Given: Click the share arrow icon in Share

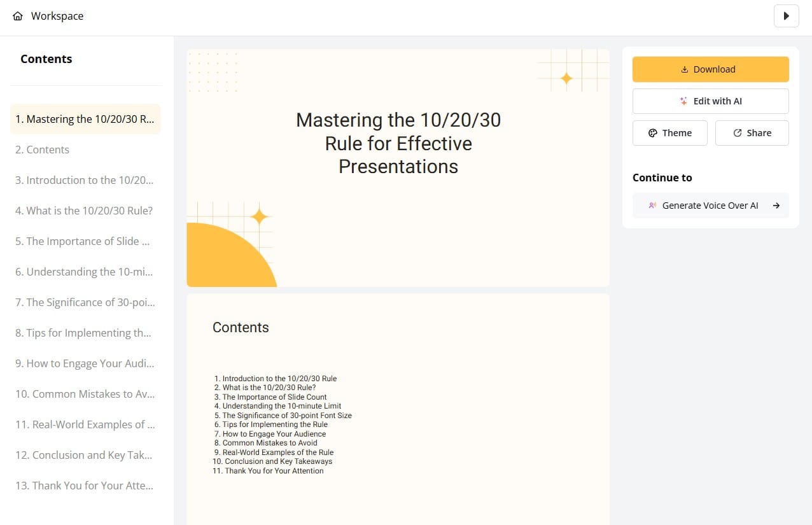Looking at the screenshot, I should point(738,133).
